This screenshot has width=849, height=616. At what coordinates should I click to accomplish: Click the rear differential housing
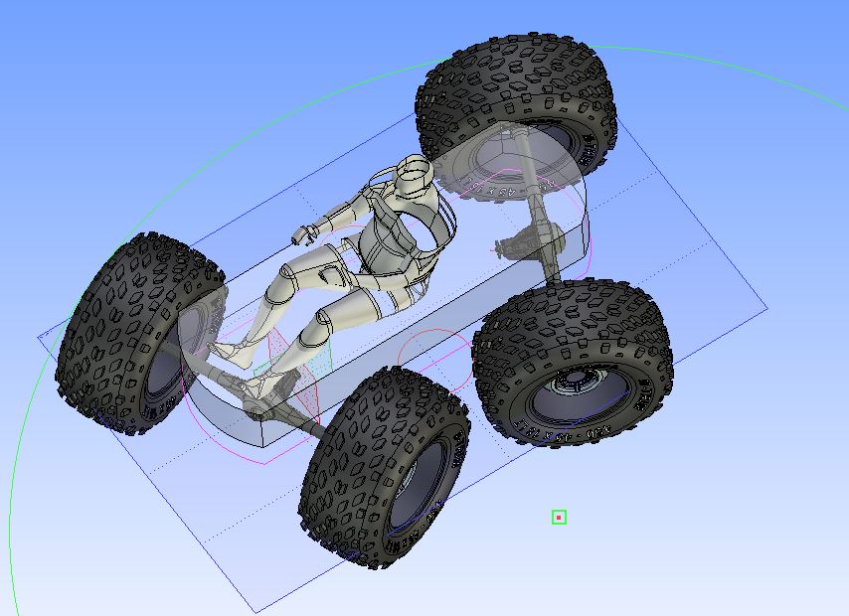pos(518,241)
